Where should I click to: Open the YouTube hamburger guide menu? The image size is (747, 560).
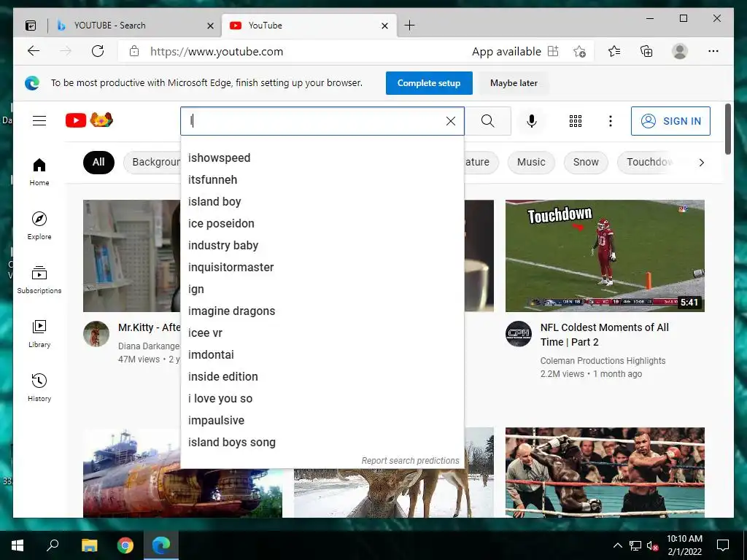[x=39, y=121]
